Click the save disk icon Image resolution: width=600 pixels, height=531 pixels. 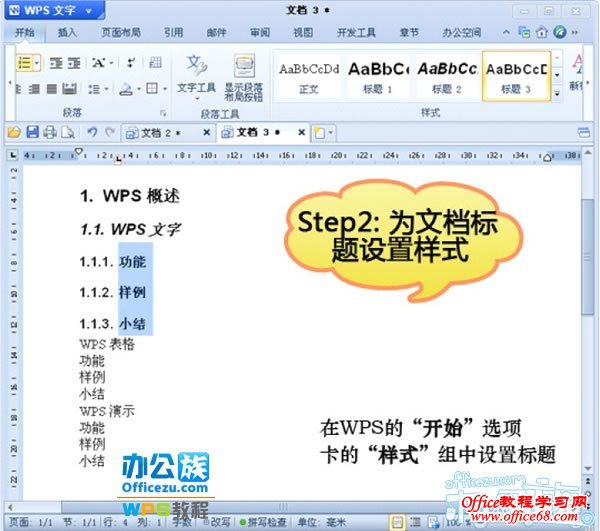tap(33, 132)
